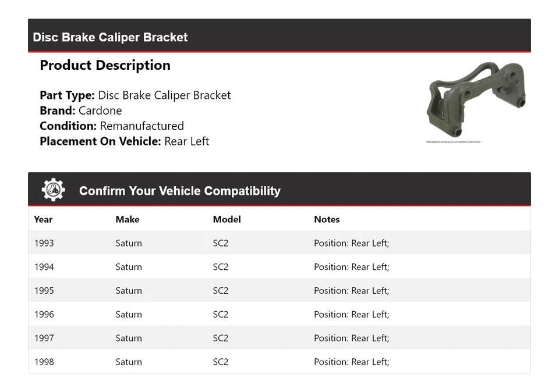Select the 1993 Saturn SC2 row

coord(279,243)
